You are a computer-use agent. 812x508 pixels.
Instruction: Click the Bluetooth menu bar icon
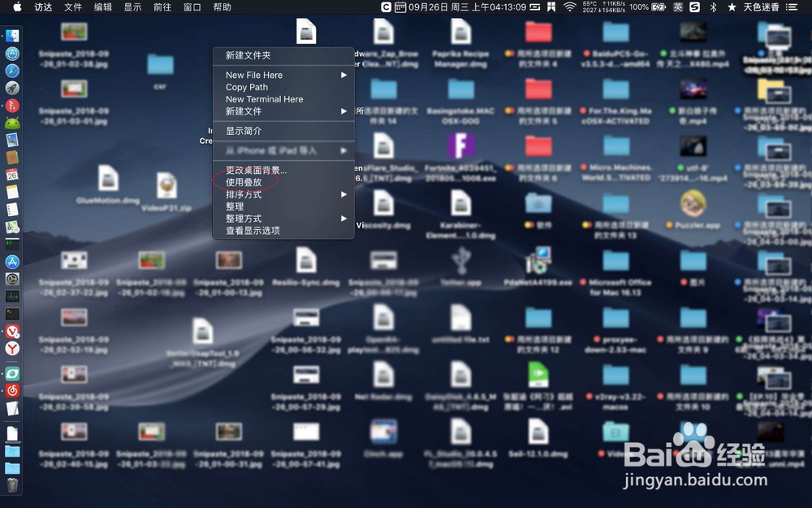pyautogui.click(x=713, y=7)
